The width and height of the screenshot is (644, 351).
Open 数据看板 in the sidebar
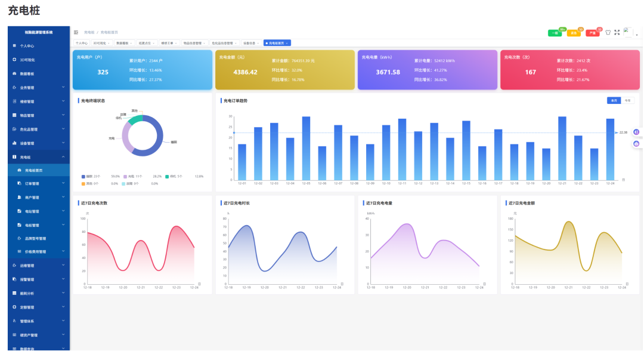tap(39, 74)
